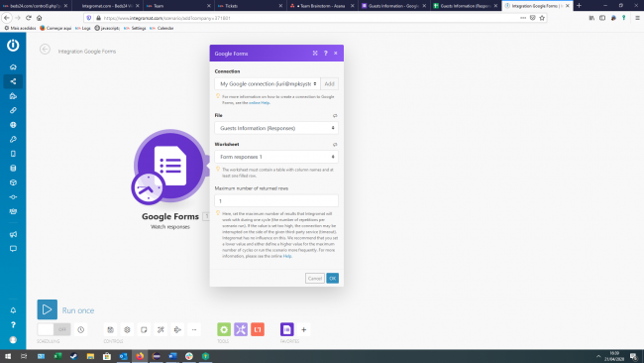Switch to the Tickets browser tab
The image size is (644, 363).
pyautogui.click(x=251, y=6)
